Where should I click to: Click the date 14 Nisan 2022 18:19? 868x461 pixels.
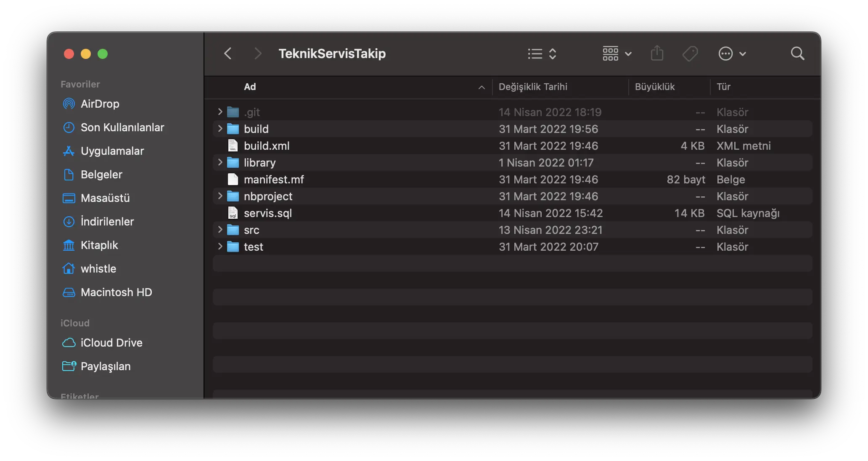pos(550,112)
